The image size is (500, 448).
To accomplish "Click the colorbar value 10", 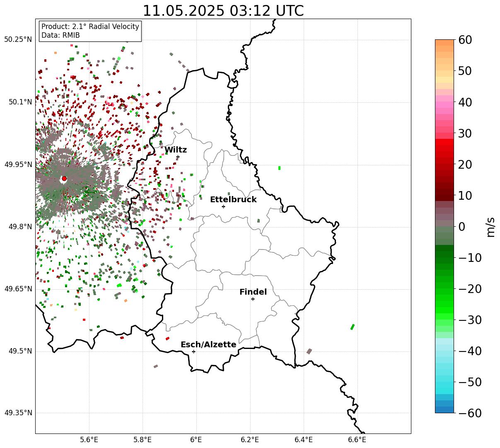I will [466, 196].
